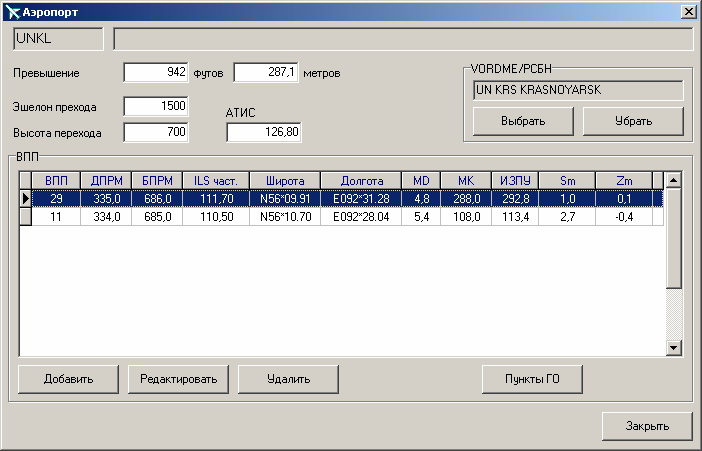Close the Аэропорт window with X

pos(689,12)
